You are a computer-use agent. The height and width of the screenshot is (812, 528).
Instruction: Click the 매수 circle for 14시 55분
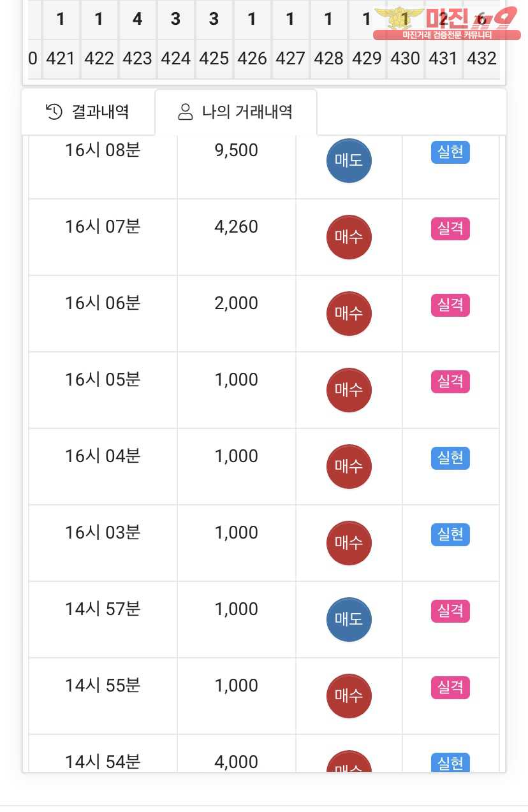(349, 696)
